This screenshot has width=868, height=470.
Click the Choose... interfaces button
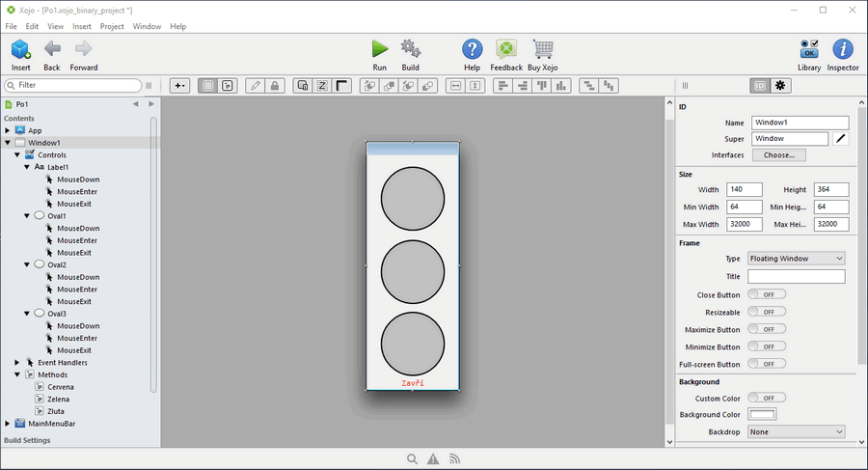(x=778, y=155)
